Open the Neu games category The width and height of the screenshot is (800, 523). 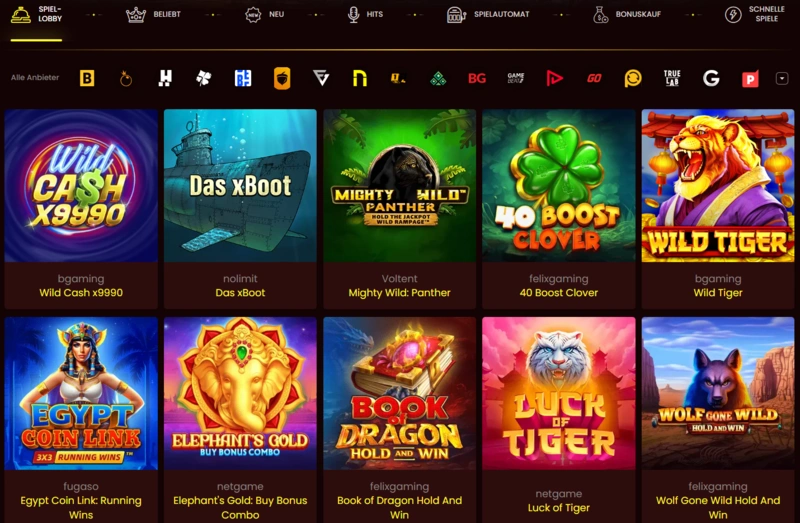point(264,14)
